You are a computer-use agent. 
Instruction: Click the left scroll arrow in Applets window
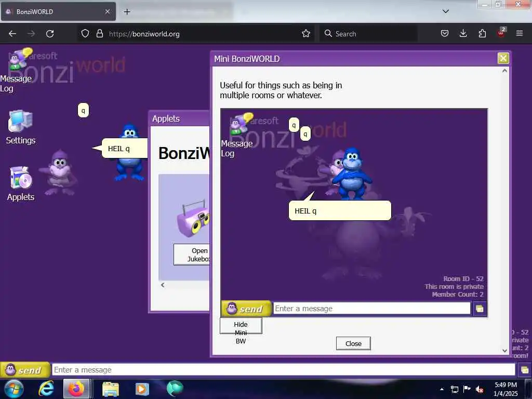(163, 285)
